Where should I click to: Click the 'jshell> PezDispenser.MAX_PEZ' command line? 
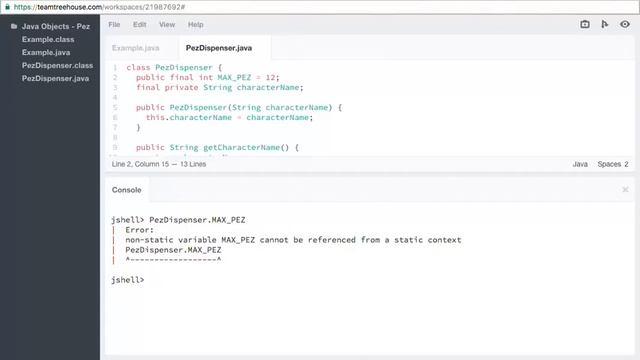[178, 220]
